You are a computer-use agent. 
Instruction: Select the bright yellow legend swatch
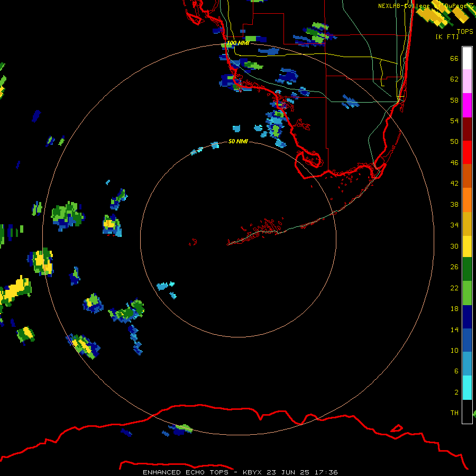(467, 246)
